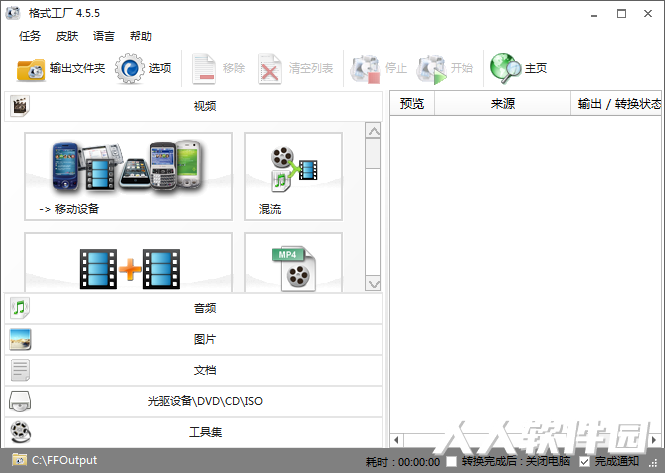Expand the 音频 category section
Image resolution: width=665 pixels, height=473 pixels.
[x=193, y=308]
